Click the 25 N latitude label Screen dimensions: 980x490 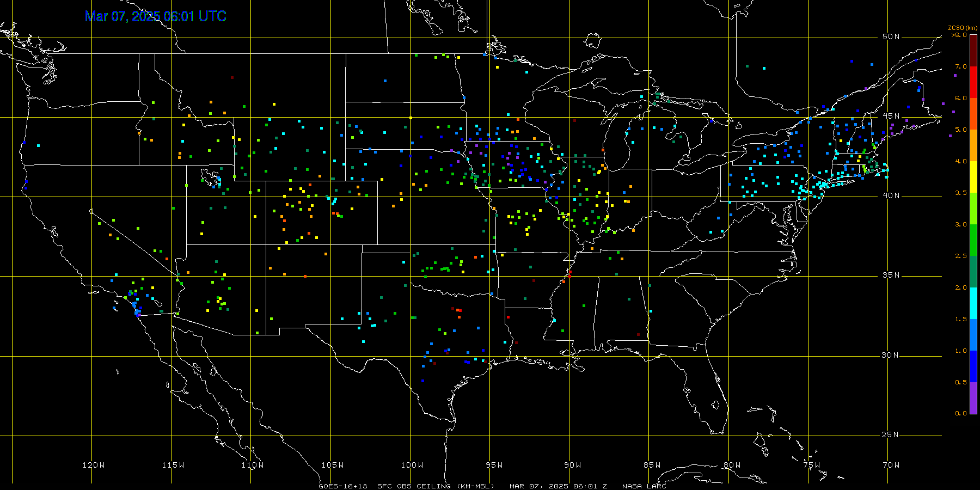[x=891, y=434]
